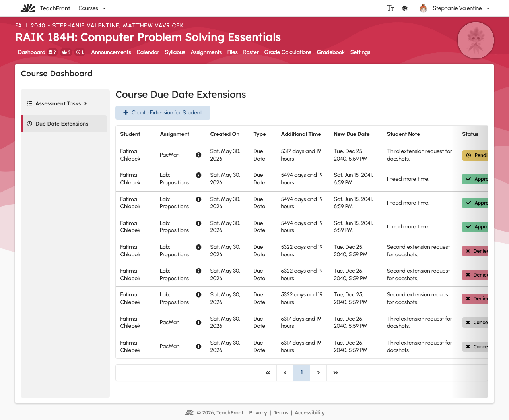Click the Assessment Tasks list icon
This screenshot has height=420, width=509.
29,103
